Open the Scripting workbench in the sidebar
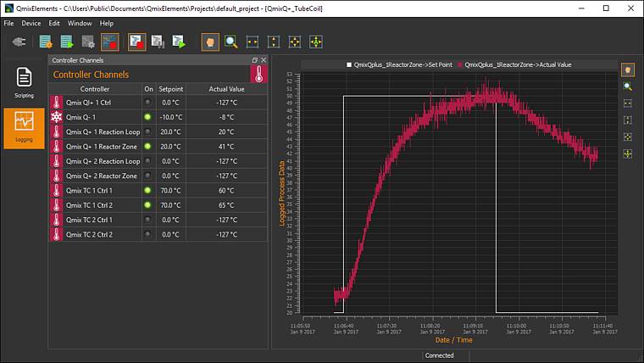The height and width of the screenshot is (363, 644). tap(25, 82)
